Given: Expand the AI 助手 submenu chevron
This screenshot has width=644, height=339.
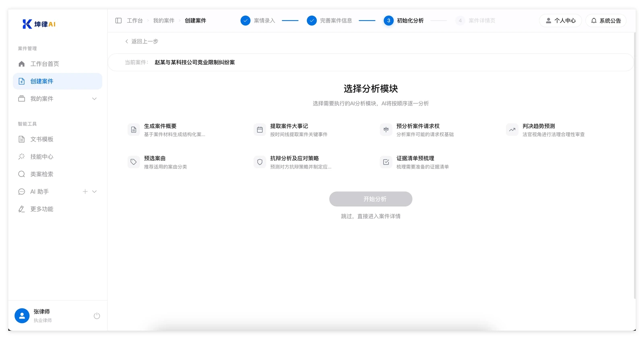Looking at the screenshot, I should pos(94,192).
